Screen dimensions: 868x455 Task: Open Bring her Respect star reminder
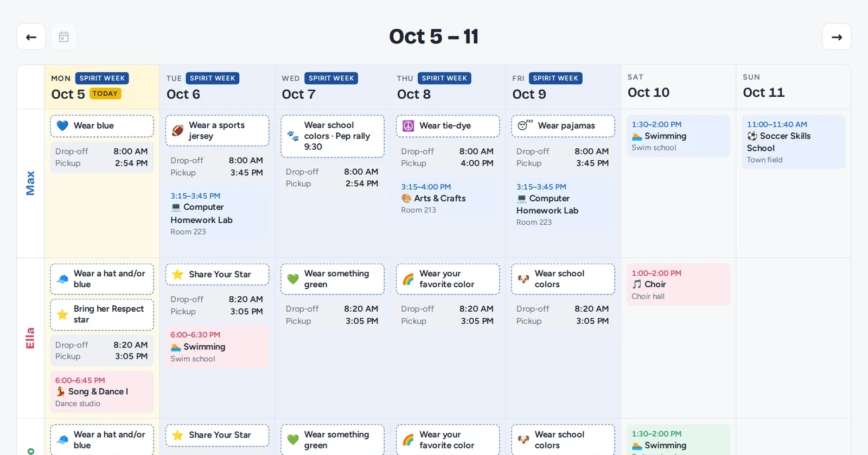(102, 314)
